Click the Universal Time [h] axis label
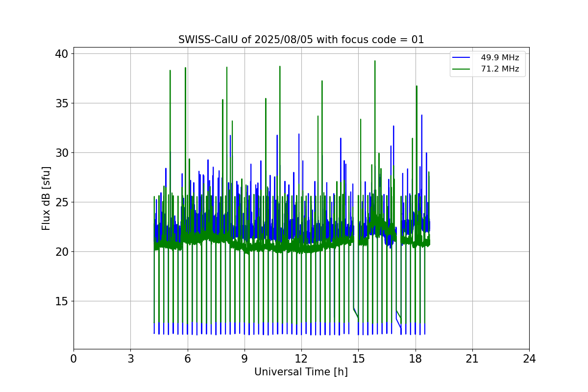This screenshot has width=588, height=392. [x=301, y=372]
